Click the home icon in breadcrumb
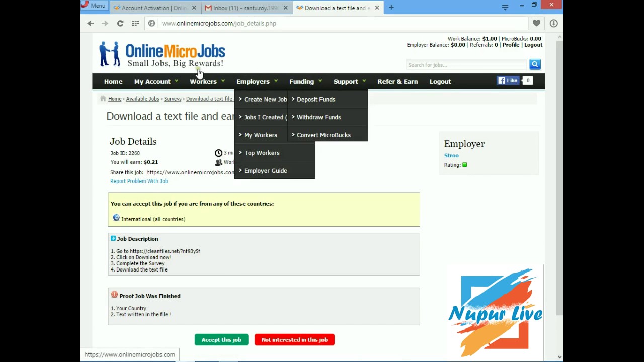644x362 pixels. coord(103,99)
